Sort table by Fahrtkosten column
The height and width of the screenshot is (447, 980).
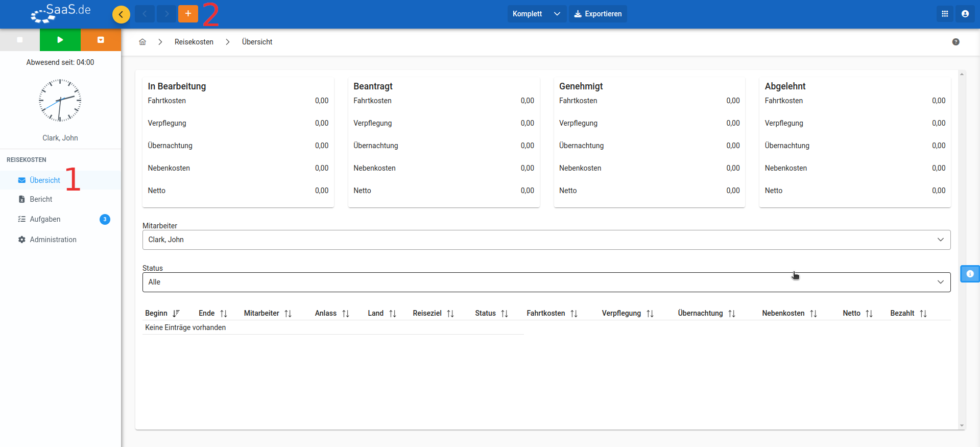click(x=552, y=313)
